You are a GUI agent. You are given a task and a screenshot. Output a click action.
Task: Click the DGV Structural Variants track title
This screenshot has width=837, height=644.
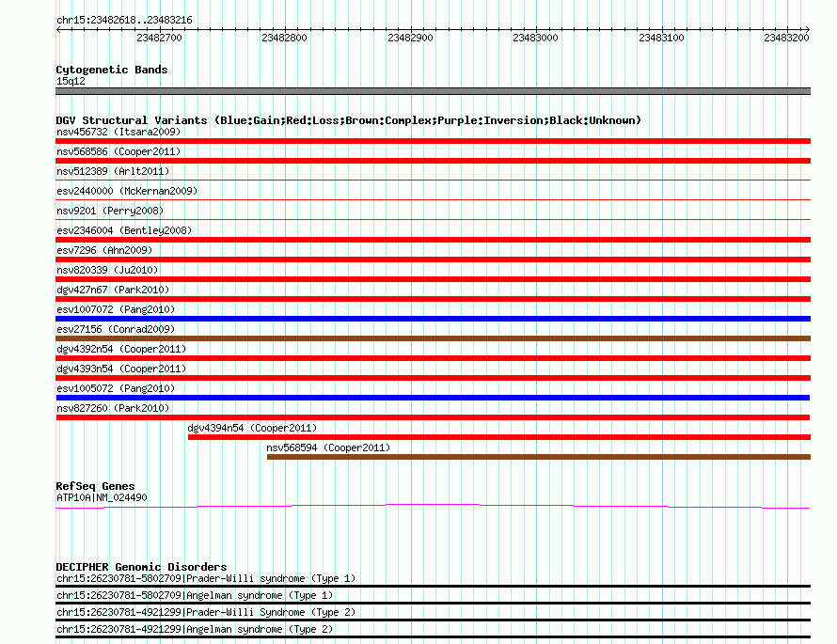point(348,120)
